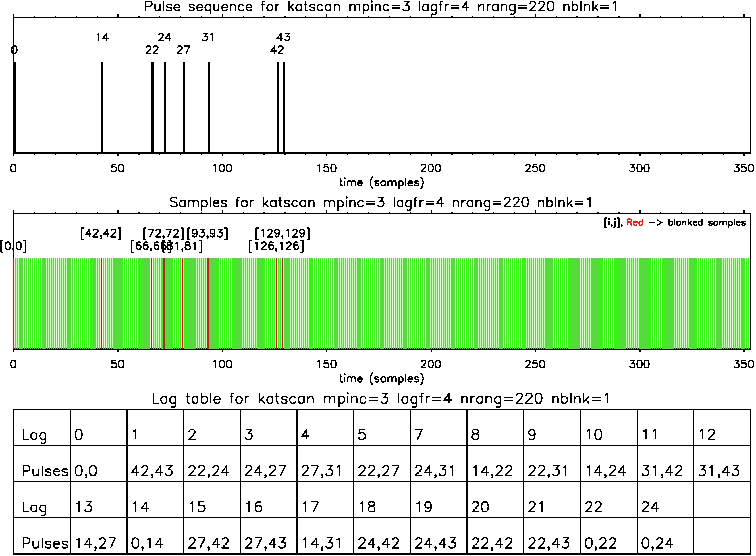Click the 200 tick label on pulse axis
Viewport: 756px width, 556px height.
pos(431,168)
